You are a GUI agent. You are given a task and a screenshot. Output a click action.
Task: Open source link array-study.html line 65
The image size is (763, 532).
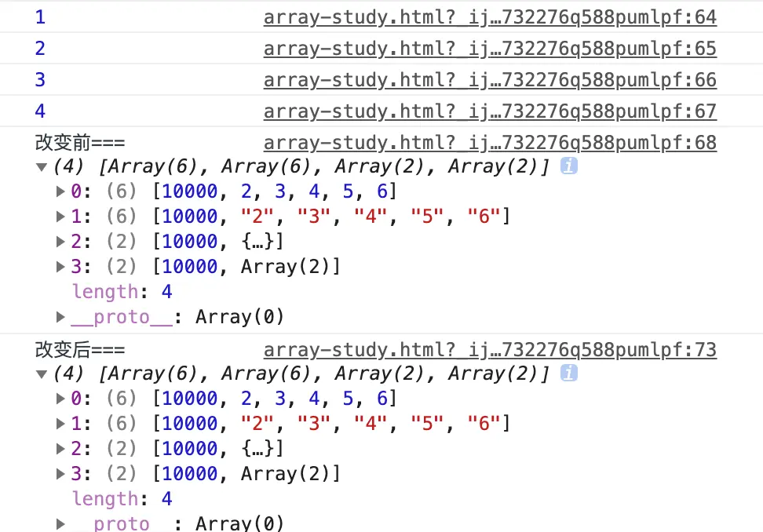pos(490,48)
